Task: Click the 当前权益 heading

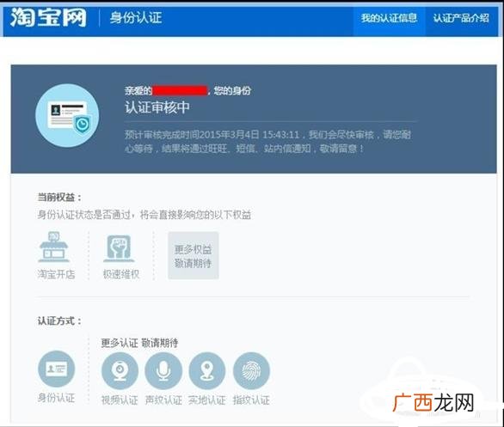Action: pyautogui.click(x=59, y=197)
